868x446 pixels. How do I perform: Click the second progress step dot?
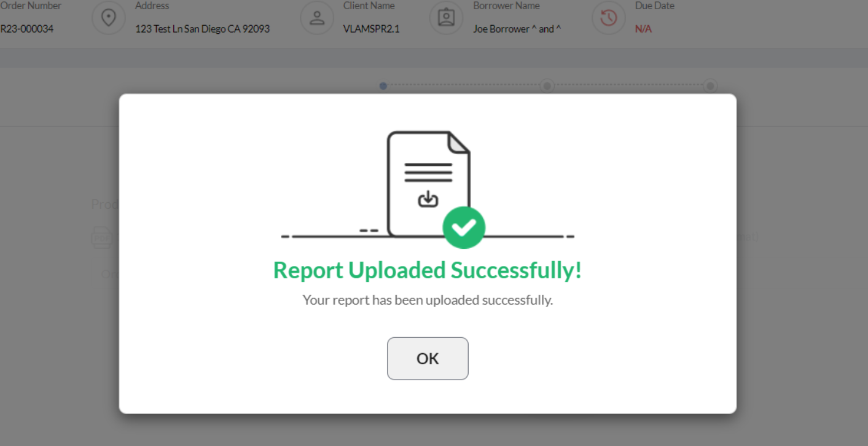[547, 86]
